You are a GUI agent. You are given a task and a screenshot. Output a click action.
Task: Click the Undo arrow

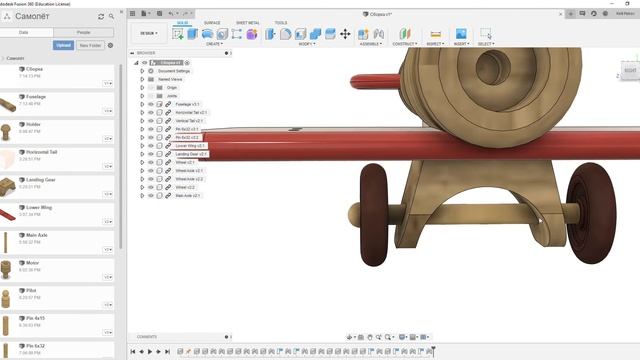[171, 13]
